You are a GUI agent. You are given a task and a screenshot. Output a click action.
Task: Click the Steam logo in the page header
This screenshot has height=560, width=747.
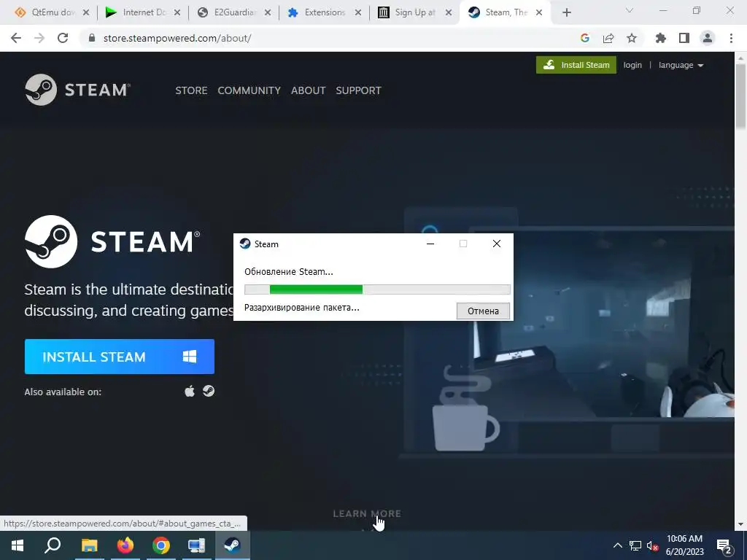tap(77, 90)
